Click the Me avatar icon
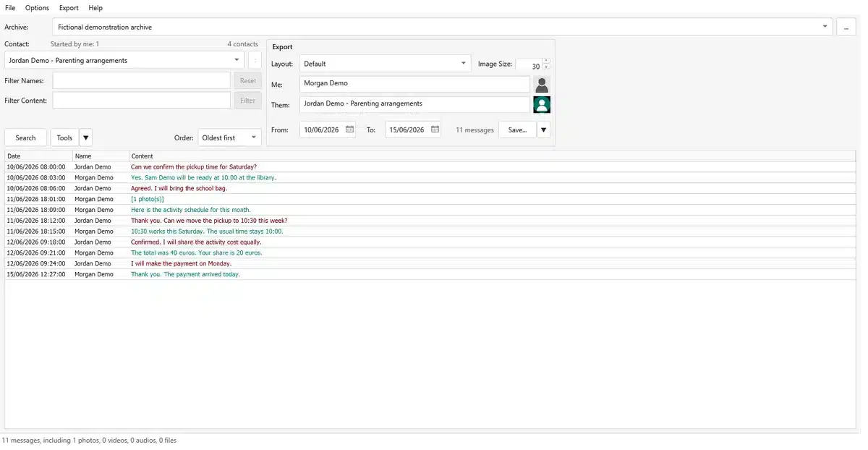Image resolution: width=868 pixels, height=450 pixels. [x=542, y=85]
